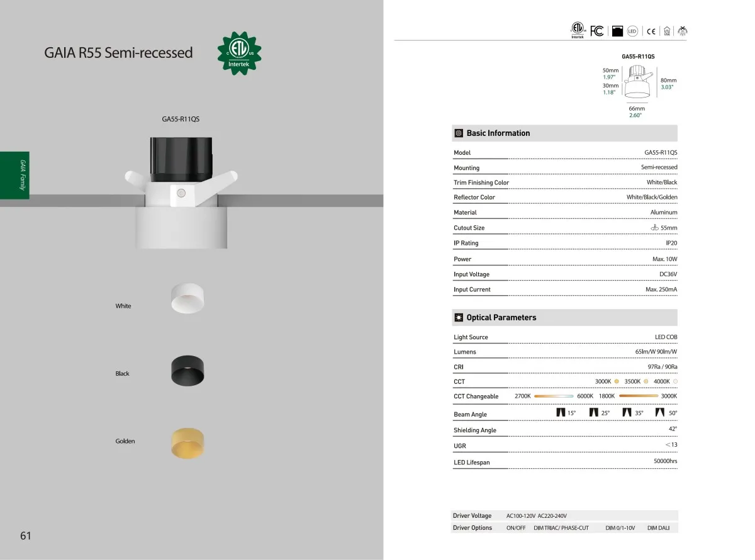The width and height of the screenshot is (755, 560).
Task: Click the 35° beam angle icon
Action: [627, 413]
